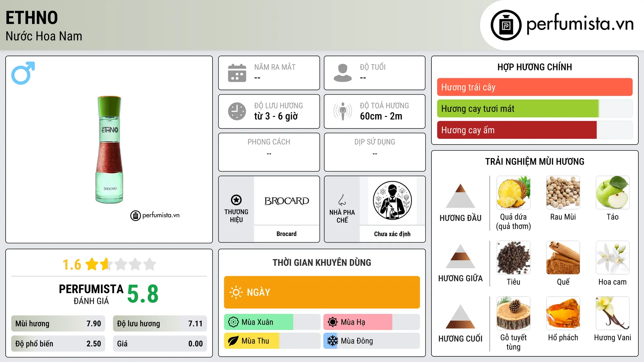Screen dimensions: 644x362
Task: Click the Hương cay ấm accord bar
Action: click(535, 130)
